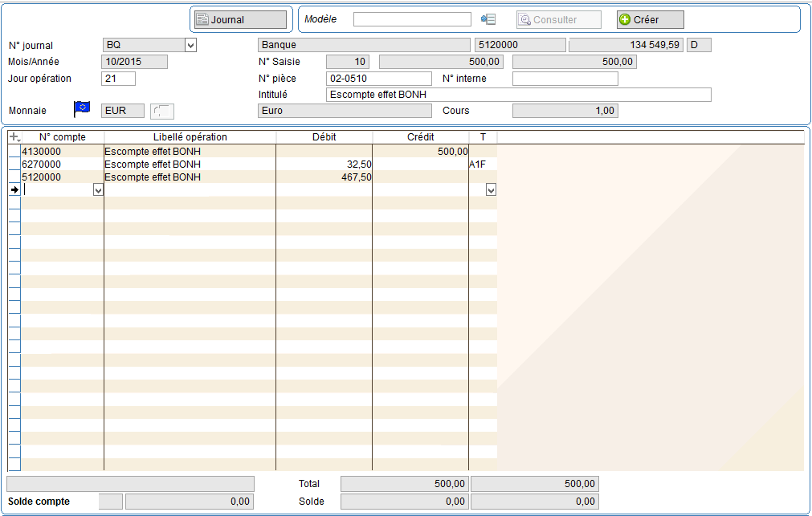Viewport: 812px width, 516px height.
Task: Click the current-row arrow marker
Action: [14, 189]
